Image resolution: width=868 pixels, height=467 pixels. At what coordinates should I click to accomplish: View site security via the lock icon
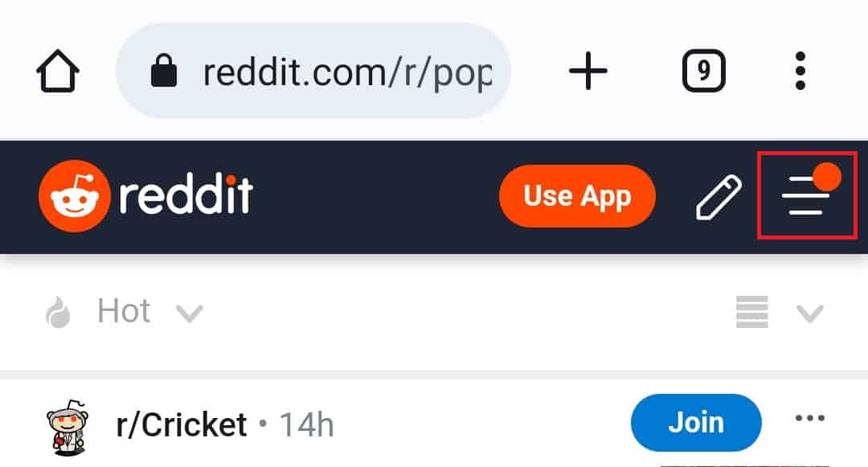pos(164,71)
